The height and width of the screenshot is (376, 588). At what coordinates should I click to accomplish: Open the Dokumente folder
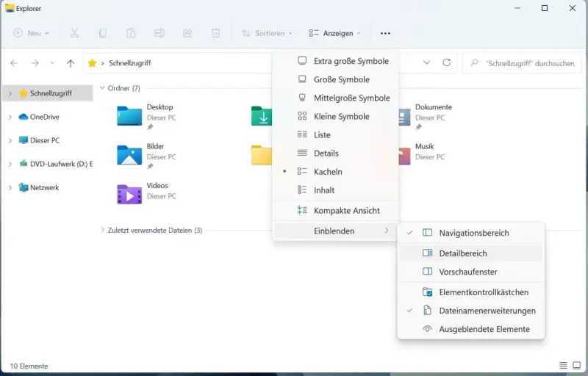[424, 116]
